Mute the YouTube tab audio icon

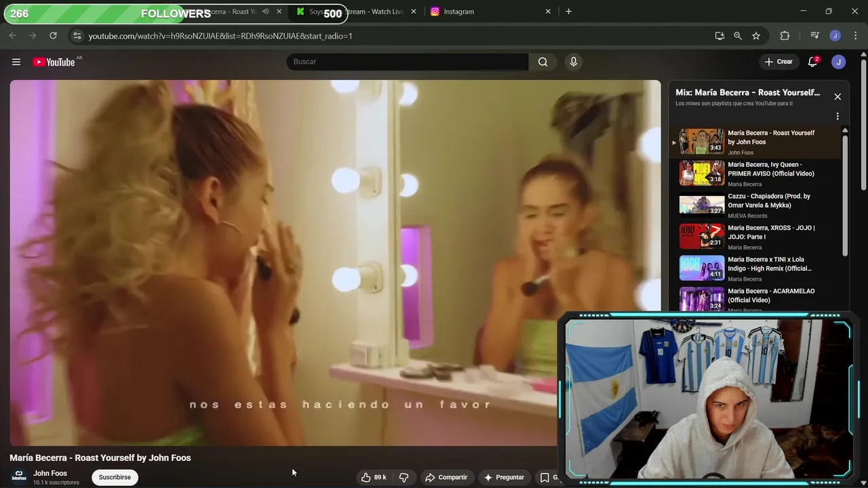(x=266, y=12)
